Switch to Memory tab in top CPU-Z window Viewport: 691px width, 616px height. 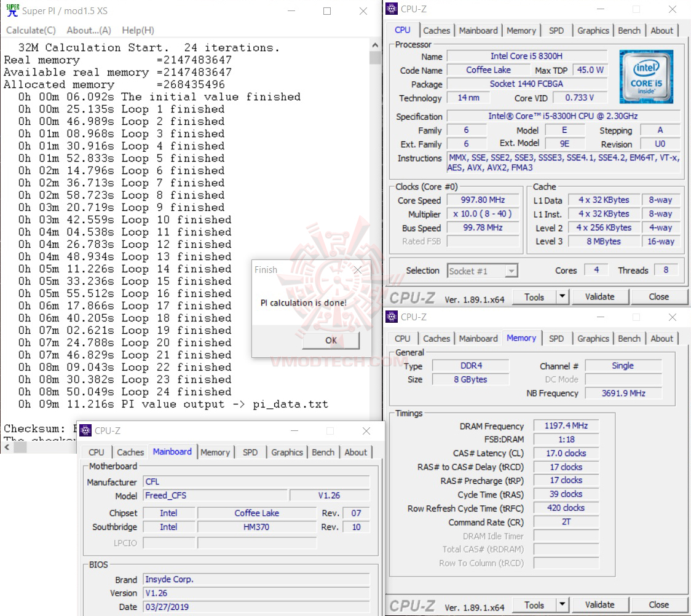pyautogui.click(x=521, y=30)
